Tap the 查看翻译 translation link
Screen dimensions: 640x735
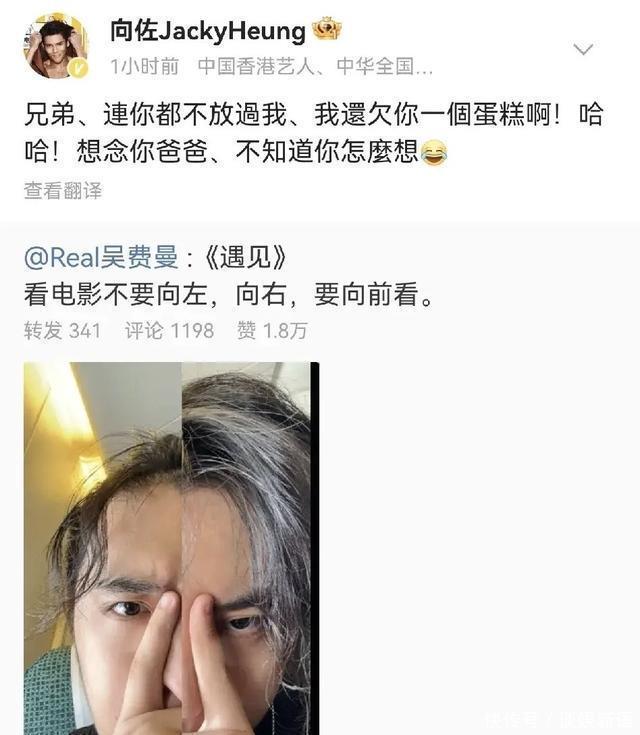tap(63, 191)
